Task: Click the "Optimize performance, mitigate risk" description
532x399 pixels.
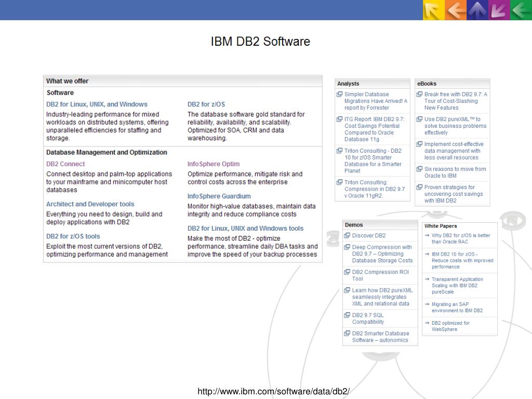Action: (x=245, y=178)
